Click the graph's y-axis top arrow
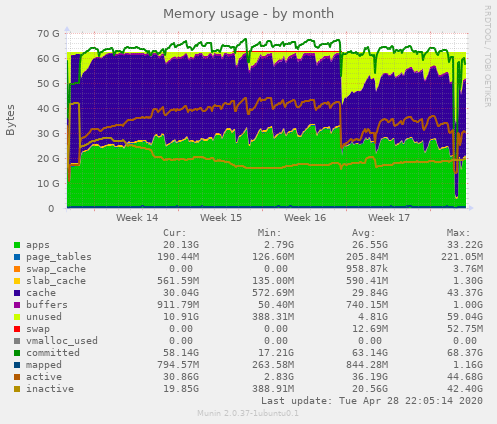This screenshot has width=497, height=424. tap(67, 29)
